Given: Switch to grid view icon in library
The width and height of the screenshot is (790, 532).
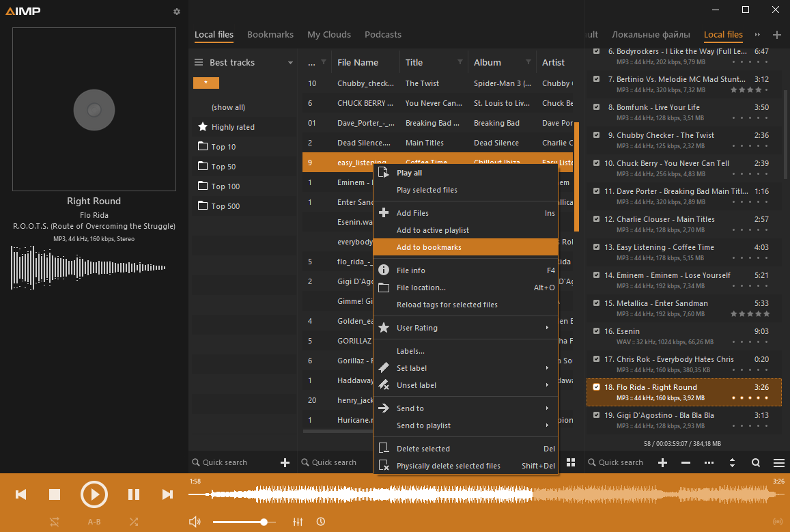Looking at the screenshot, I should [571, 462].
